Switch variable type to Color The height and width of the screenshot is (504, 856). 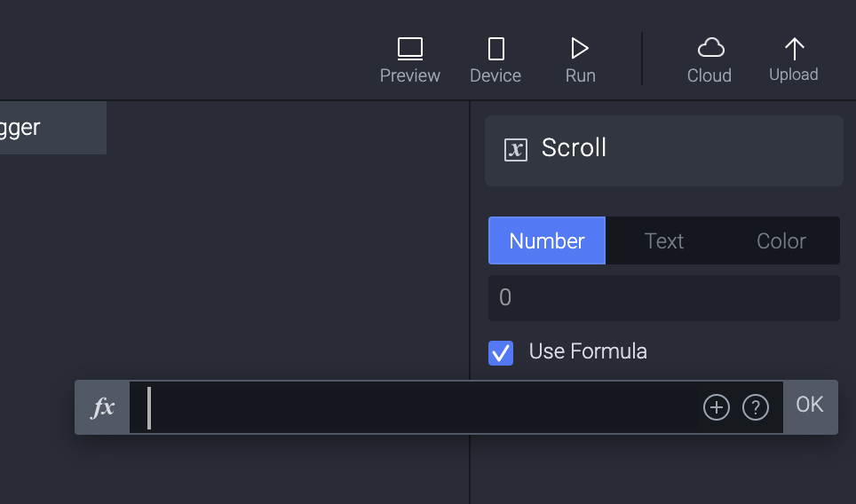point(781,240)
